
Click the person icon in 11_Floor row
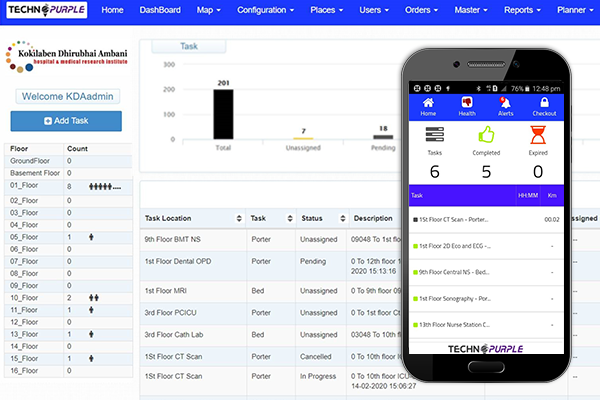[91, 310]
